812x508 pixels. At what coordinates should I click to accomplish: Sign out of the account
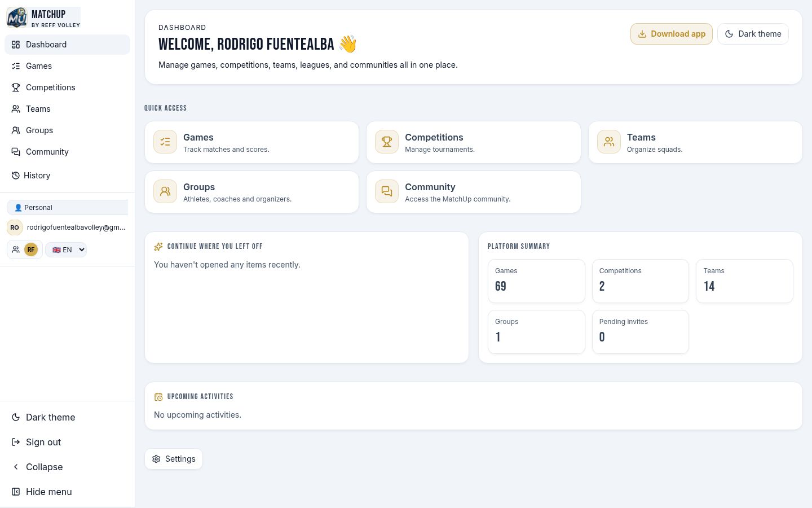[67, 442]
